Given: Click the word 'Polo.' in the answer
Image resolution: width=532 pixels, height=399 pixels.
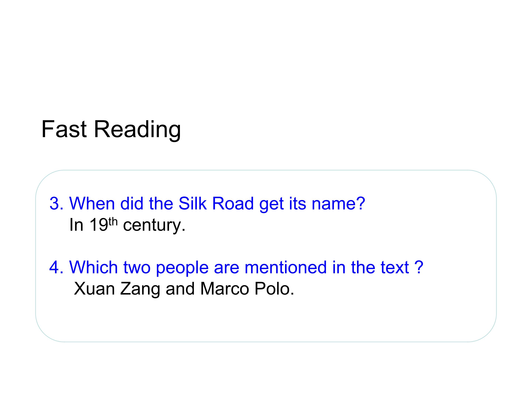Looking at the screenshot, I should click(274, 289).
